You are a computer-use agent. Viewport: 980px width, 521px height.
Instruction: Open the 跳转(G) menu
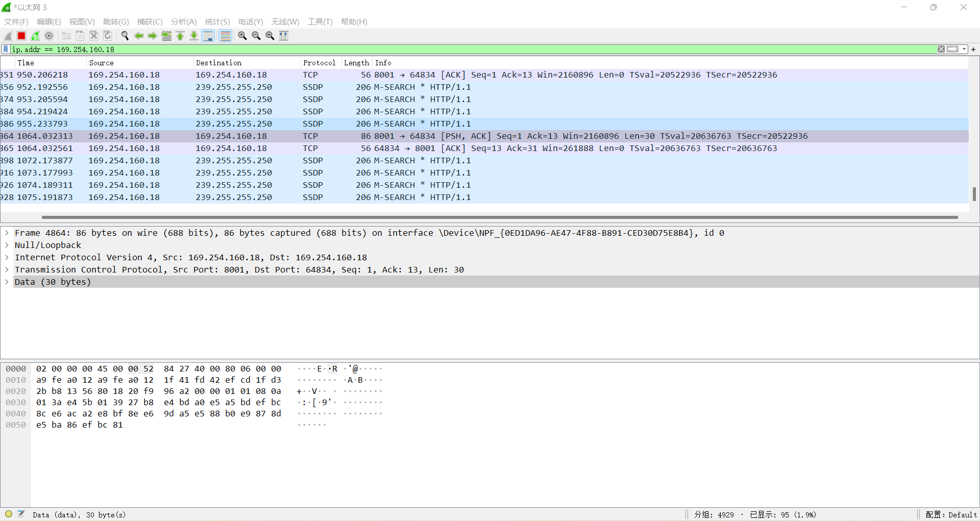(x=116, y=22)
